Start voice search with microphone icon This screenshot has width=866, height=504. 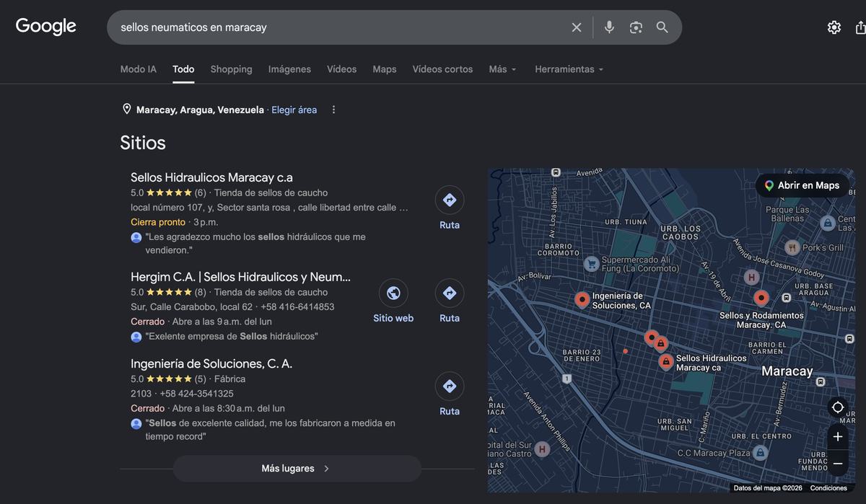609,27
